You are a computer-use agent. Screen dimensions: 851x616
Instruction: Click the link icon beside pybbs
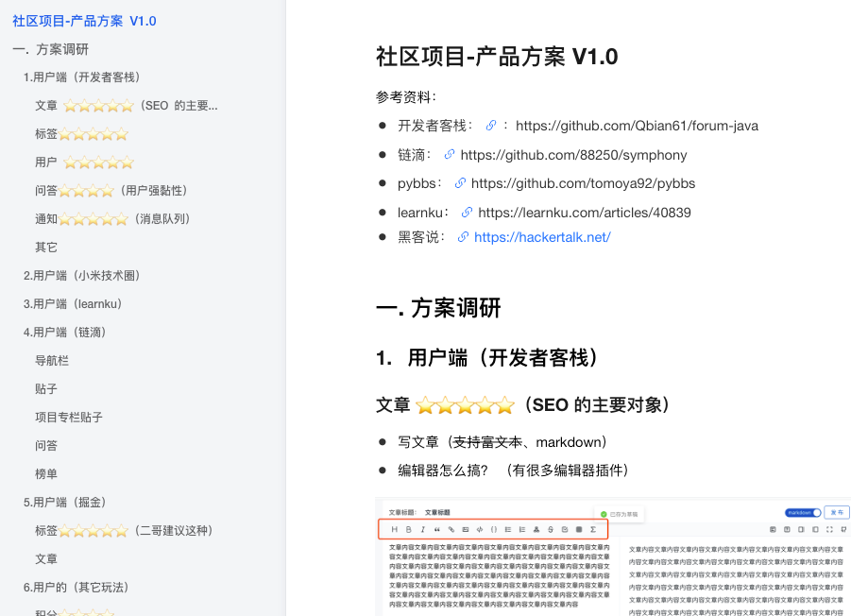pos(460,183)
